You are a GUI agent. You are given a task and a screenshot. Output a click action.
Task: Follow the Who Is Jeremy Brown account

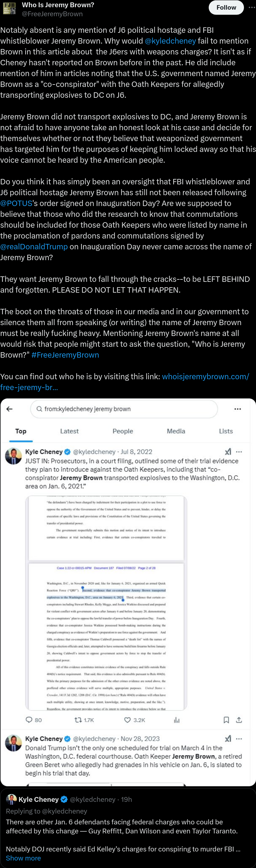[x=226, y=8]
